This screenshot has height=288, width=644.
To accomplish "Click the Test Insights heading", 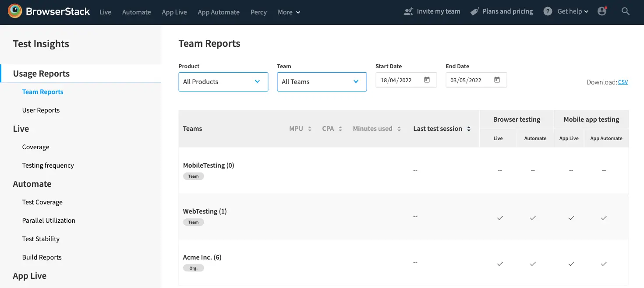I will pyautogui.click(x=41, y=44).
